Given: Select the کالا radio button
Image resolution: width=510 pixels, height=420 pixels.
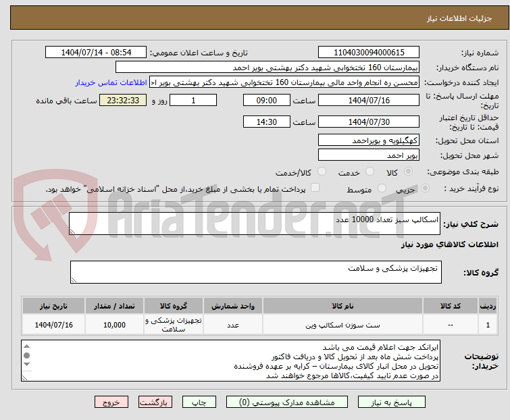Looking at the screenshot, I should coord(408,172).
